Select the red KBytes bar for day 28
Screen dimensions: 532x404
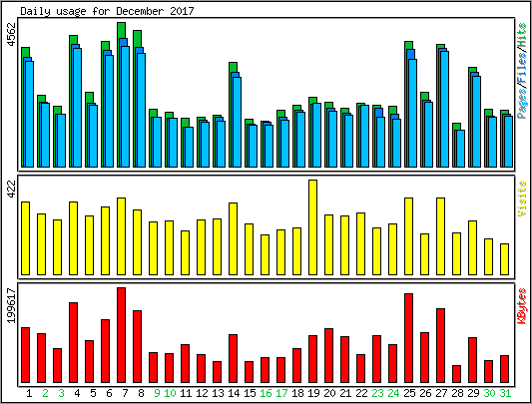tap(457, 374)
